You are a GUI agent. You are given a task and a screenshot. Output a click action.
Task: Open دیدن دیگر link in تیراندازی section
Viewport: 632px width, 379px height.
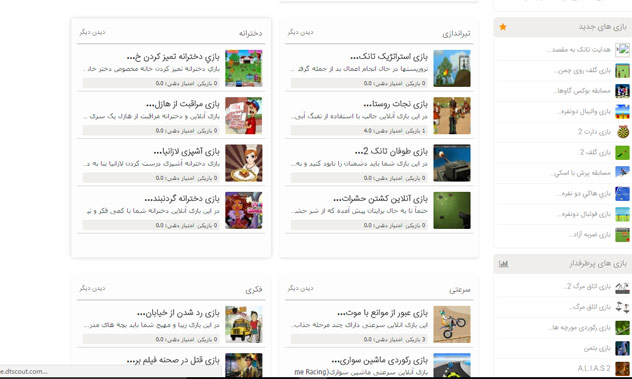(300, 32)
